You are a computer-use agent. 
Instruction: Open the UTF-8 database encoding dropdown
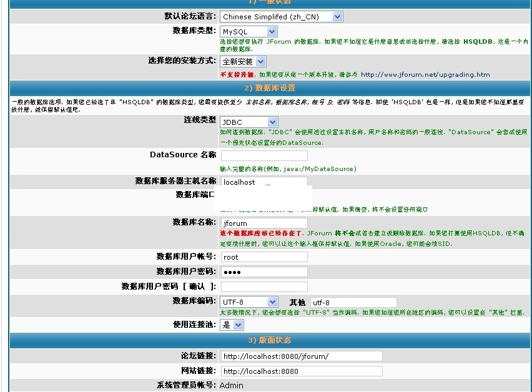(249, 302)
